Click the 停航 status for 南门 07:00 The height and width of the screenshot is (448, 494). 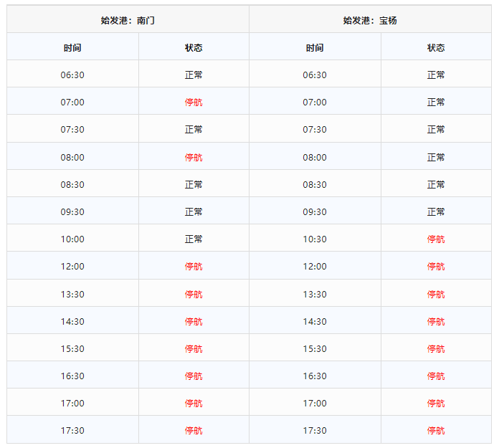click(x=194, y=103)
